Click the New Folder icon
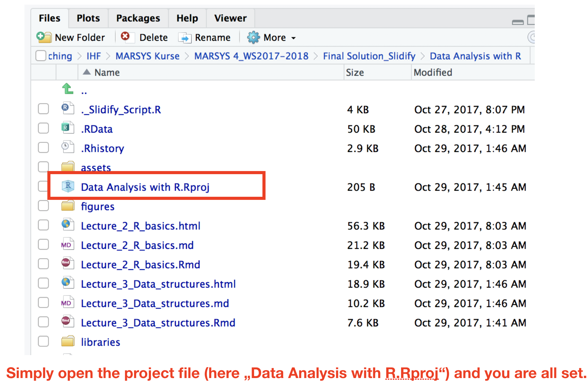Viewport: 588px width, 383px height. (x=44, y=37)
